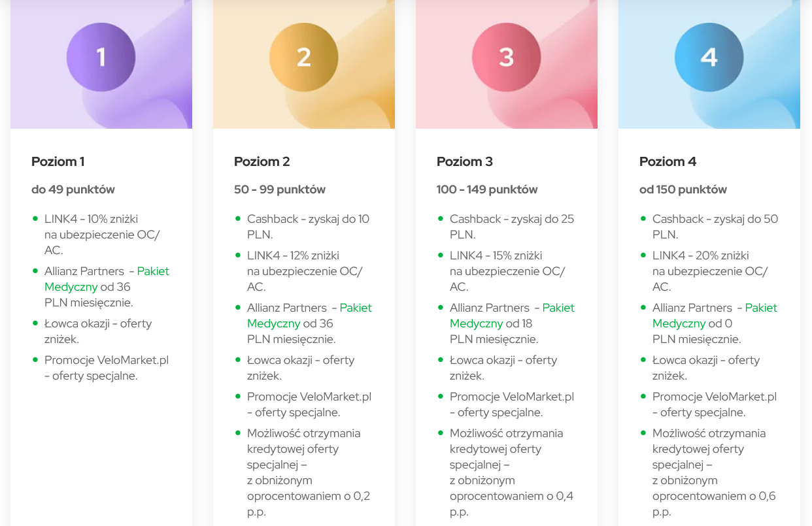This screenshot has height=526, width=812.
Task: Click the pink number 3 circle icon
Action: 506,58
